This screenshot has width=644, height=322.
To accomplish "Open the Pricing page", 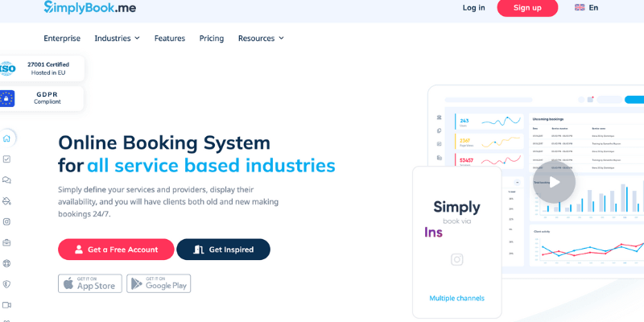I will [x=212, y=38].
